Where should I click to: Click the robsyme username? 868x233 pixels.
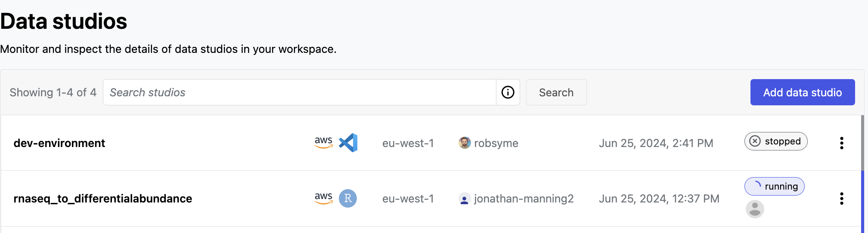pyautogui.click(x=496, y=143)
